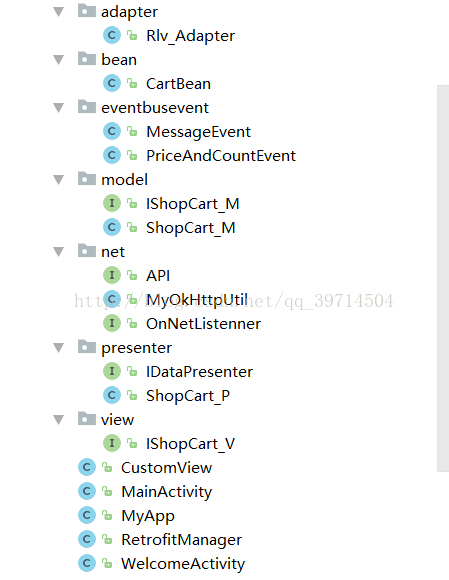Select the MyApp class

tap(148, 516)
